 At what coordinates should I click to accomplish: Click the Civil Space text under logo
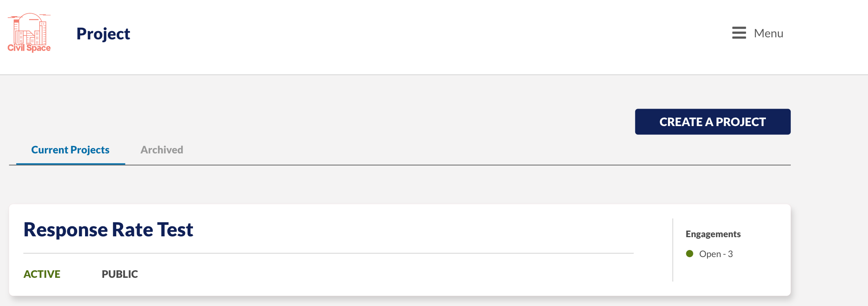pyautogui.click(x=29, y=48)
